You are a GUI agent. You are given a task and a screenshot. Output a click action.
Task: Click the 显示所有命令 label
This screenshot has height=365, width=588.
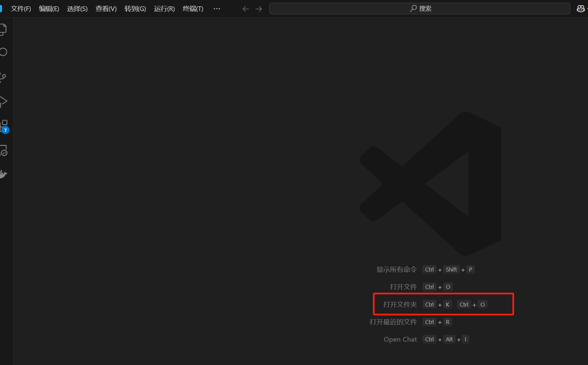[396, 269]
